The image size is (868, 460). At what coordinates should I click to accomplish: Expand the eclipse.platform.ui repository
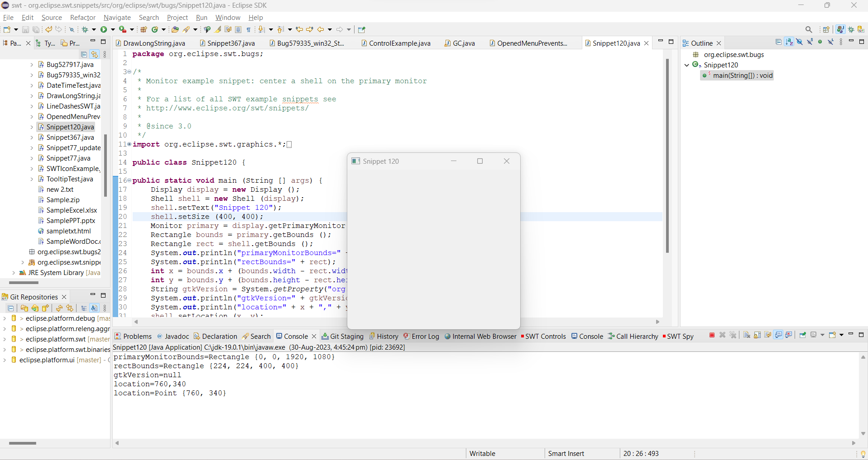pyautogui.click(x=4, y=360)
